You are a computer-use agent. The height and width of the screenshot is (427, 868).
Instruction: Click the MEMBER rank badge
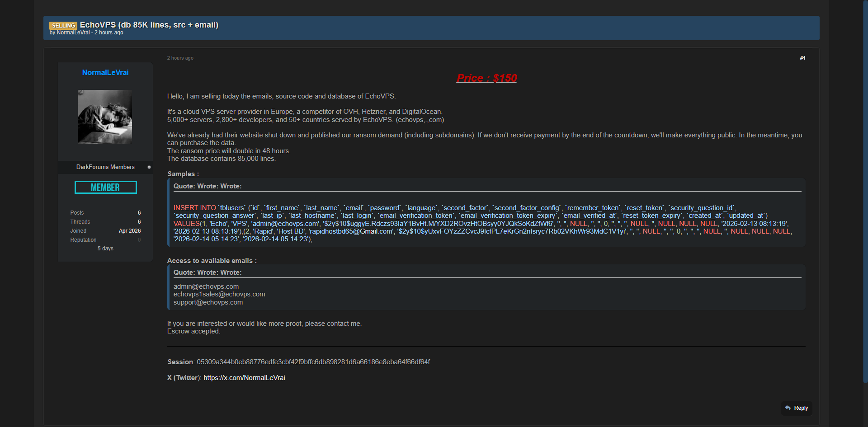[105, 188]
